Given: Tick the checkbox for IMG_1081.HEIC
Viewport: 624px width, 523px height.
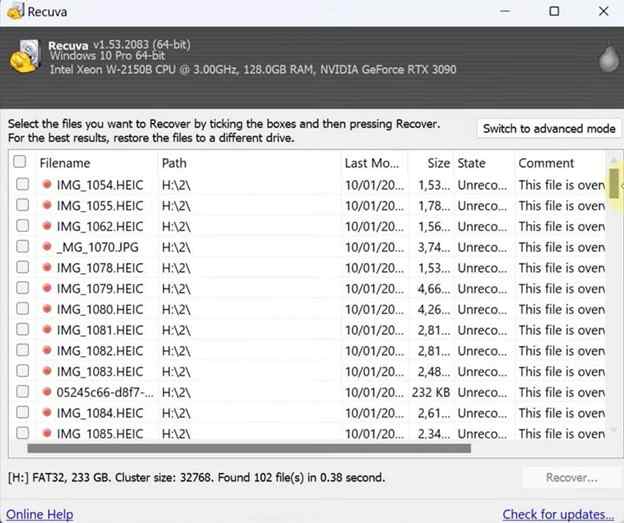Looking at the screenshot, I should pos(23,329).
